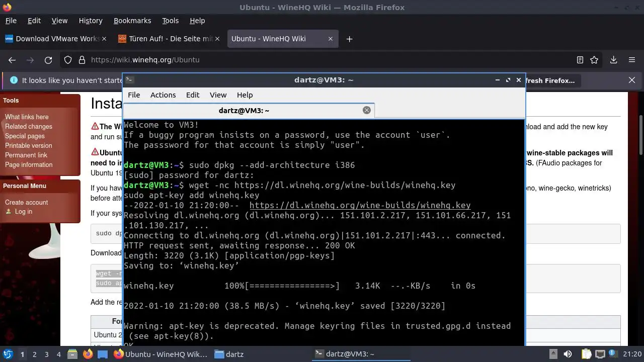
Task: Click the terminal window title icon
Action: click(129, 79)
